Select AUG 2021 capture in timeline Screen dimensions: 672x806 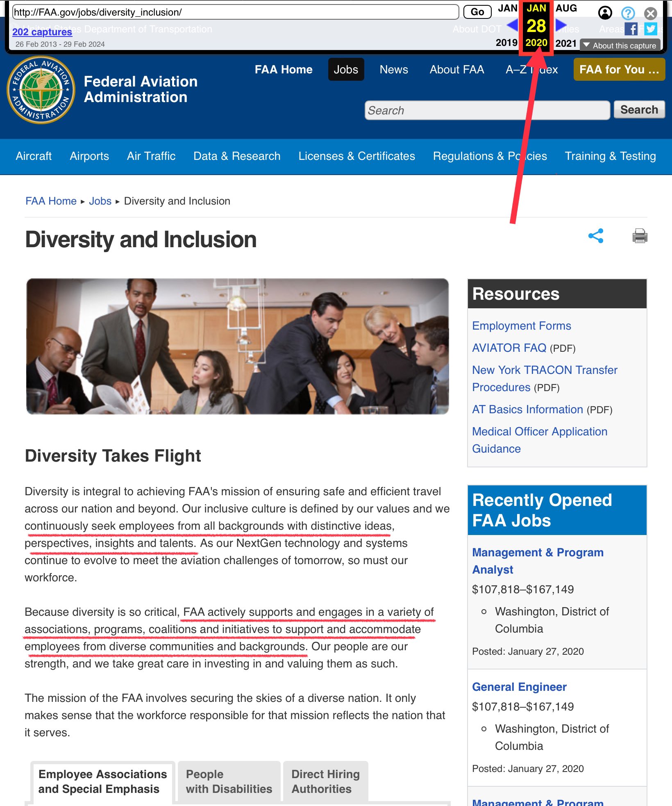[566, 25]
